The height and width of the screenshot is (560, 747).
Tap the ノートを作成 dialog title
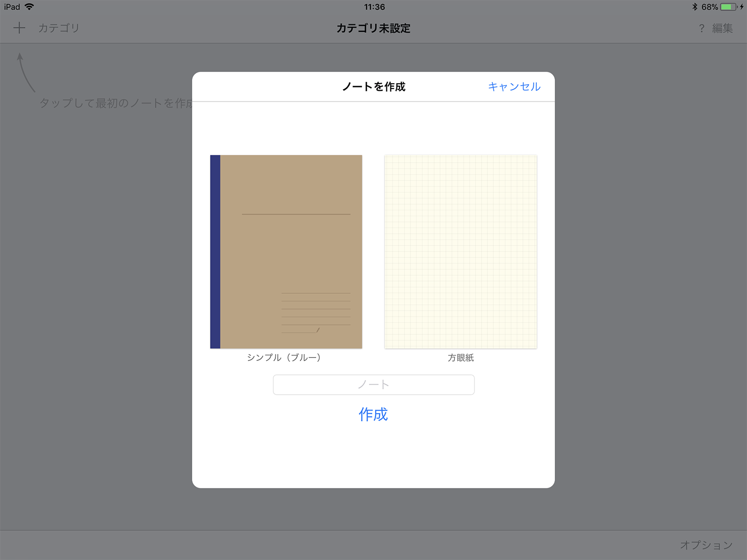tap(373, 87)
